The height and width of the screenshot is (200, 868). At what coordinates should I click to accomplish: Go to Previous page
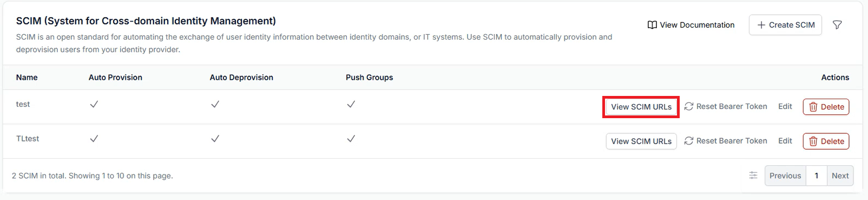click(785, 176)
